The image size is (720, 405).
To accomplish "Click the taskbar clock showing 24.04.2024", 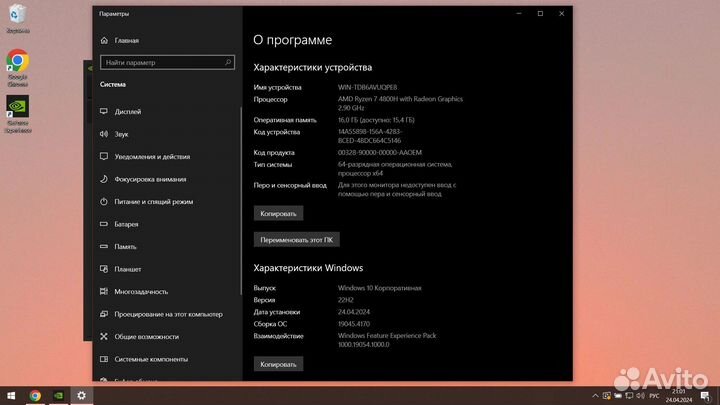I will pyautogui.click(x=679, y=396).
